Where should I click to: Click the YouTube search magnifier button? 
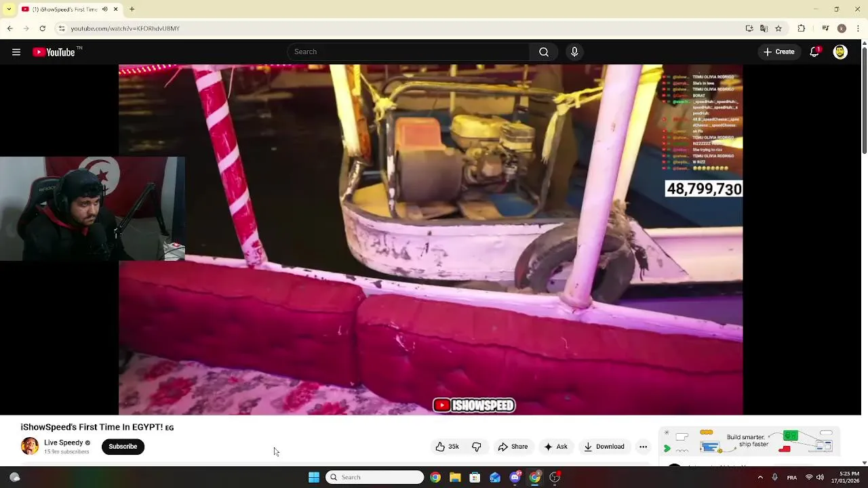pyautogui.click(x=544, y=52)
